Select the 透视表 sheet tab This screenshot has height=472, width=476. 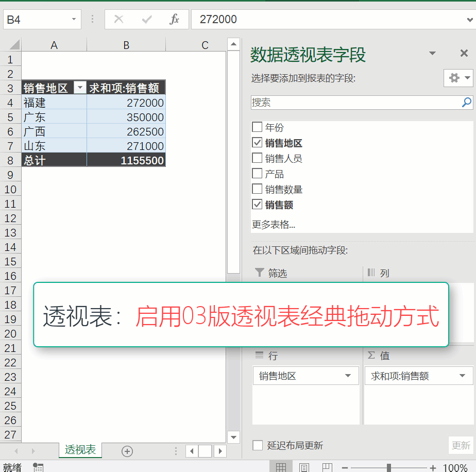point(80,450)
